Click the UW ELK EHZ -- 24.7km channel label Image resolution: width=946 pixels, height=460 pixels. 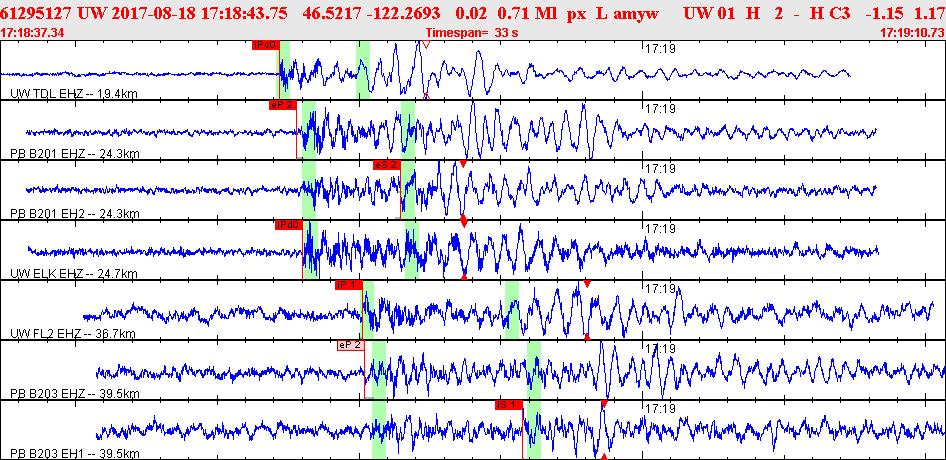tap(74, 273)
